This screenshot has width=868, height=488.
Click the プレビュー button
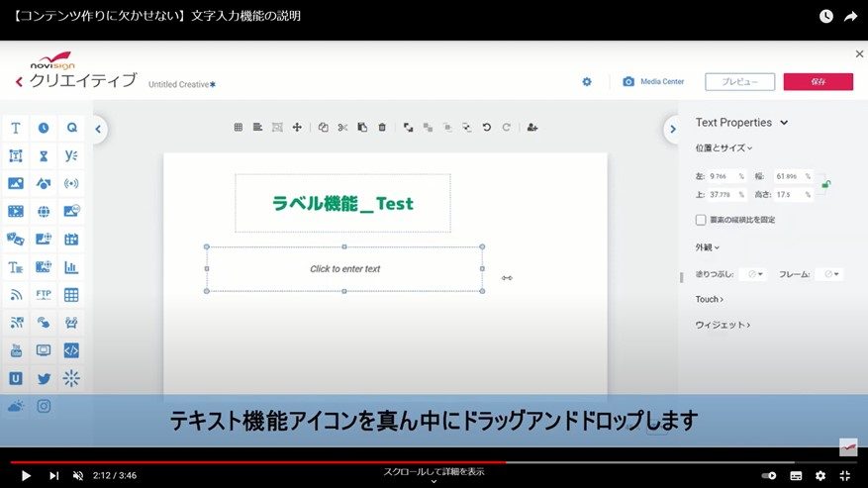739,81
